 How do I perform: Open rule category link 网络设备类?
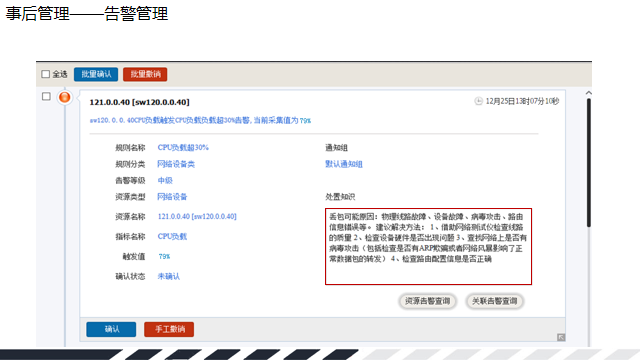(176, 164)
